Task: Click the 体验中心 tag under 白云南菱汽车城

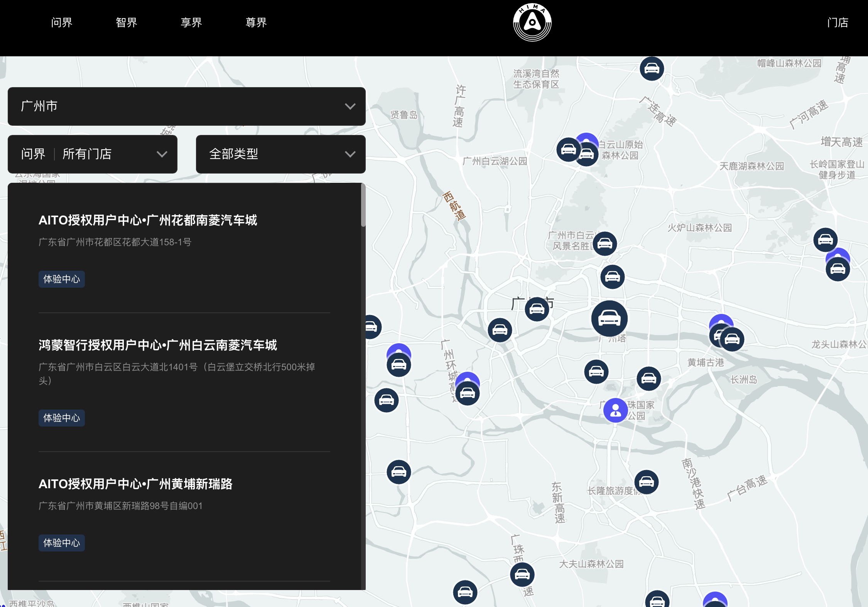Action: click(62, 418)
